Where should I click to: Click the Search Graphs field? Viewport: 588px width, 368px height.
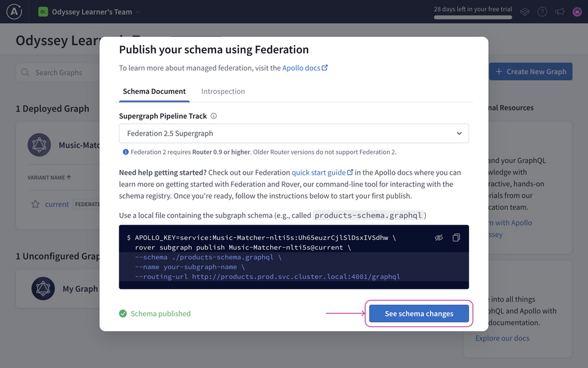pyautogui.click(x=58, y=72)
